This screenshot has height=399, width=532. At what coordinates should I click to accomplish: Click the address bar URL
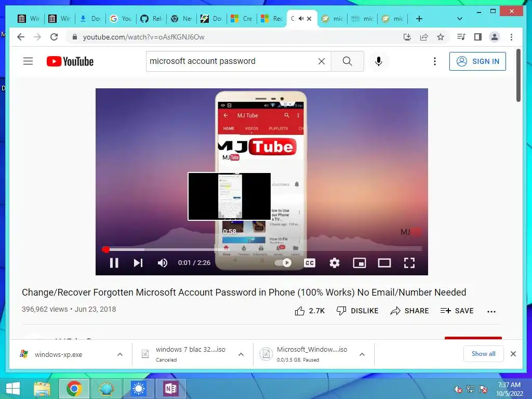(x=143, y=37)
